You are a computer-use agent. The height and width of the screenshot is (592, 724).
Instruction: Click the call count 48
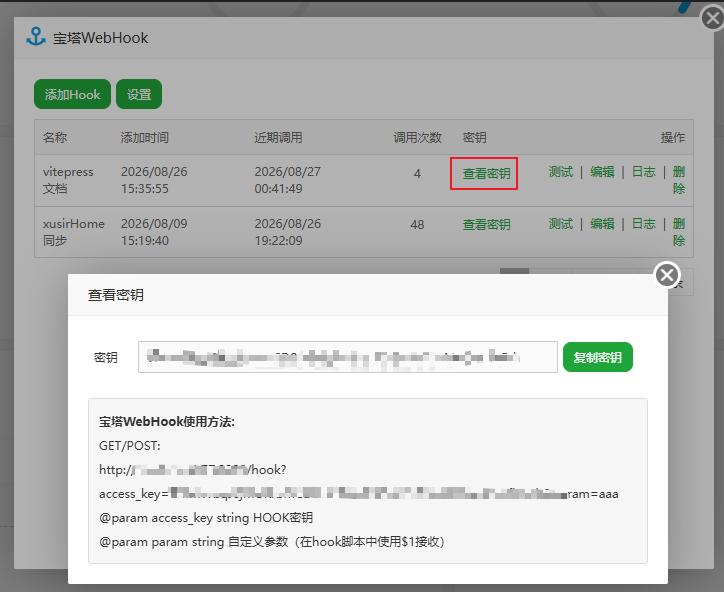pyautogui.click(x=417, y=225)
